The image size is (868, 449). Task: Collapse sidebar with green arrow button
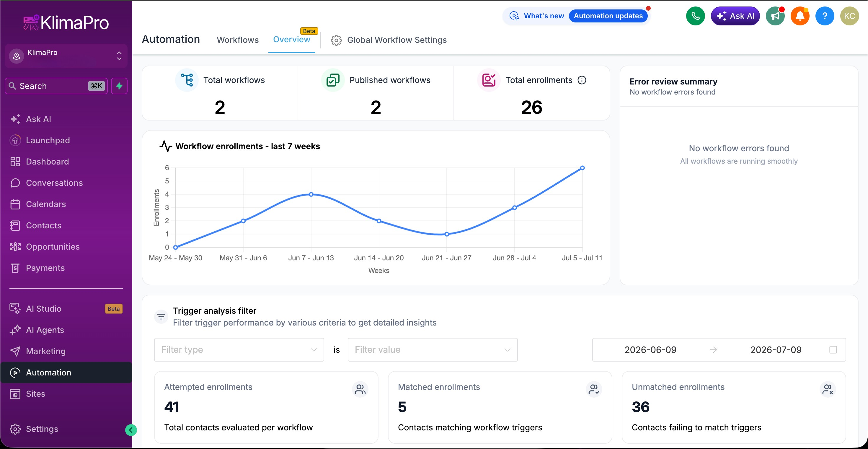click(x=131, y=430)
